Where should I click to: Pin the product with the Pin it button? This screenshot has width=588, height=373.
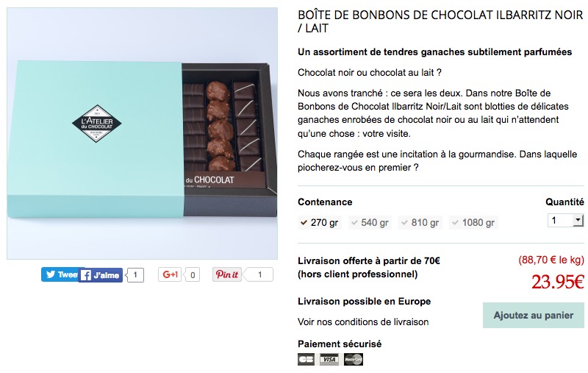click(227, 274)
